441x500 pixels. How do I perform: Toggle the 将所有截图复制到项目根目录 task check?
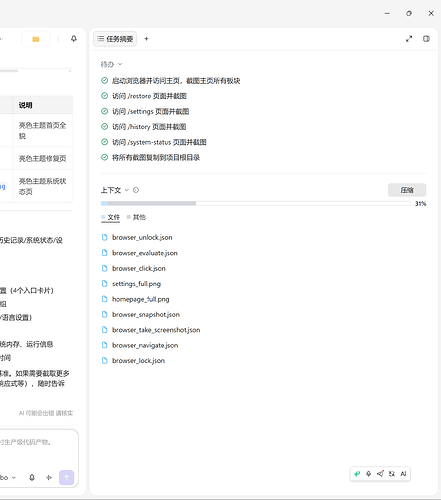(104, 157)
